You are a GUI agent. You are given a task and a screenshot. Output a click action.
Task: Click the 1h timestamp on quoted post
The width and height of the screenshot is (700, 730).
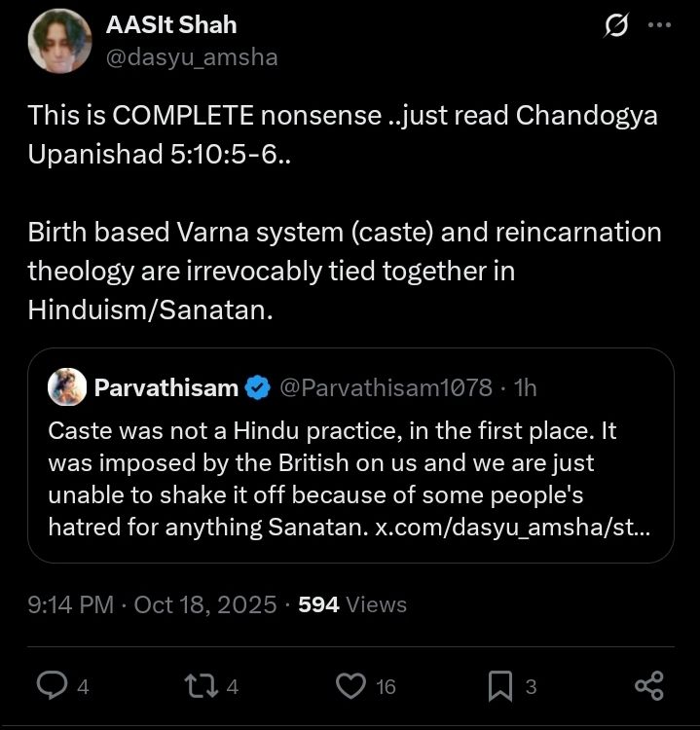pyautogui.click(x=525, y=388)
